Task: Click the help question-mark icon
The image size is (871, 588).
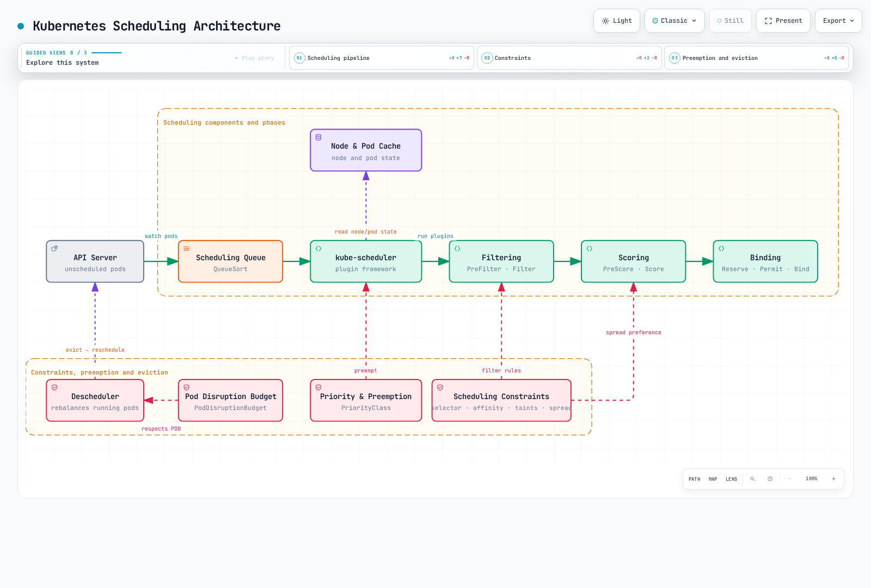Action: point(770,479)
